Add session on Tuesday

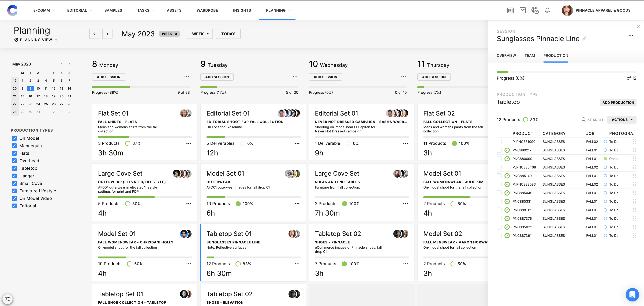point(217,77)
